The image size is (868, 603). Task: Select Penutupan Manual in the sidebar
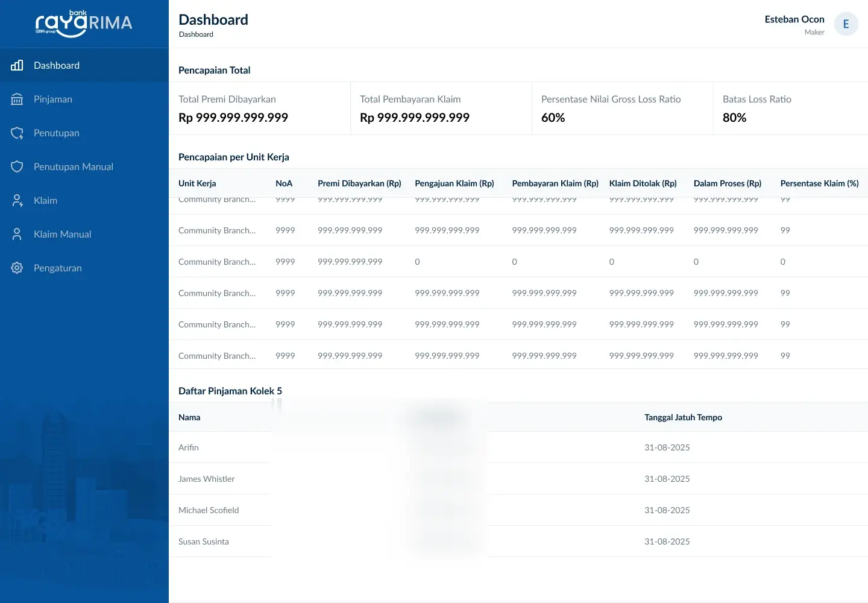pyautogui.click(x=84, y=166)
